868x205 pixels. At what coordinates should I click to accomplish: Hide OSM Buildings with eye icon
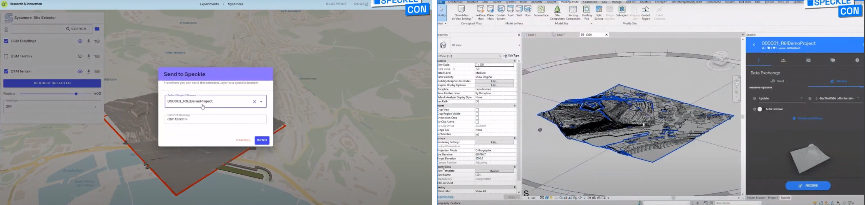80,41
